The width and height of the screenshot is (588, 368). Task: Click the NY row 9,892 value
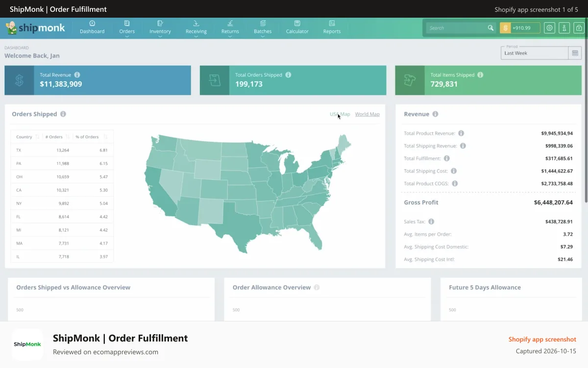click(x=64, y=203)
